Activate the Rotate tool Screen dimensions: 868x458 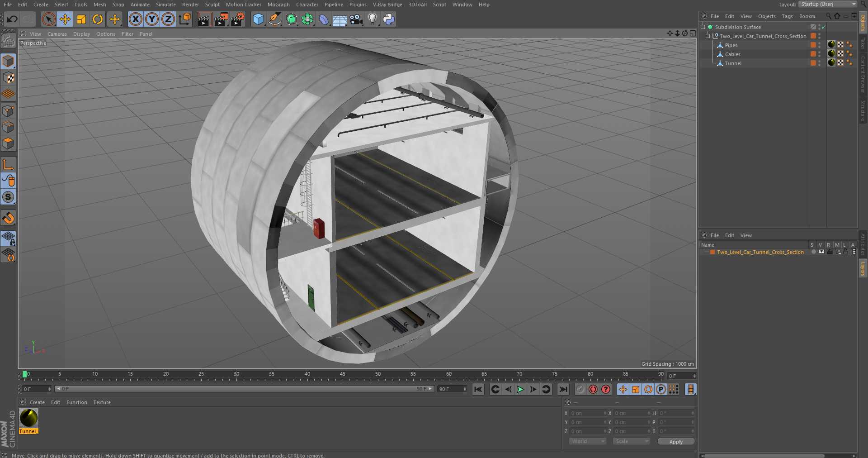(98, 19)
